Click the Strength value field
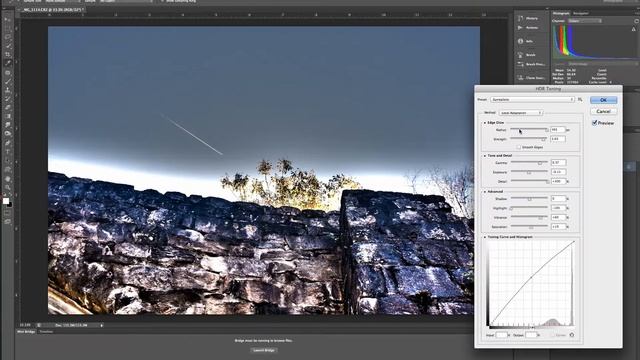 pos(558,139)
